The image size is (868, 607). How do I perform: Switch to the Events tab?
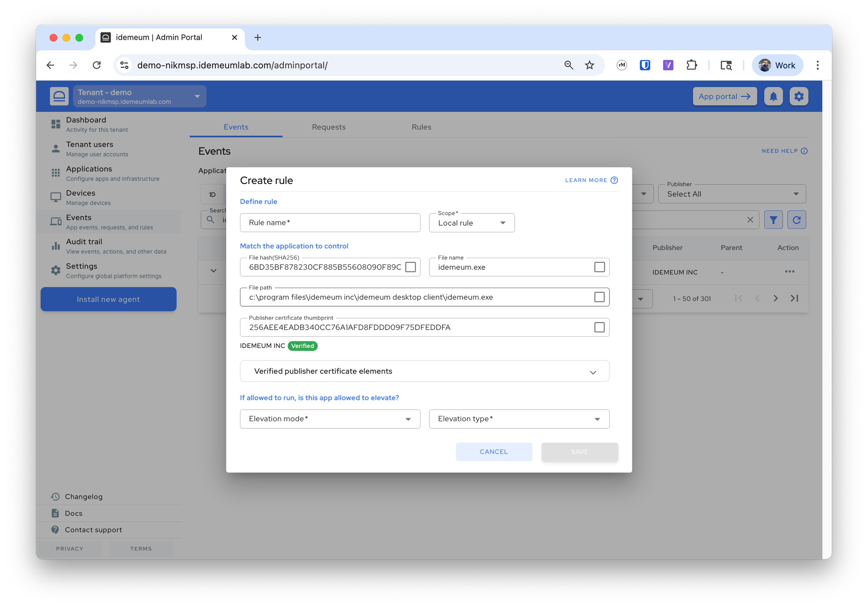[x=236, y=127]
